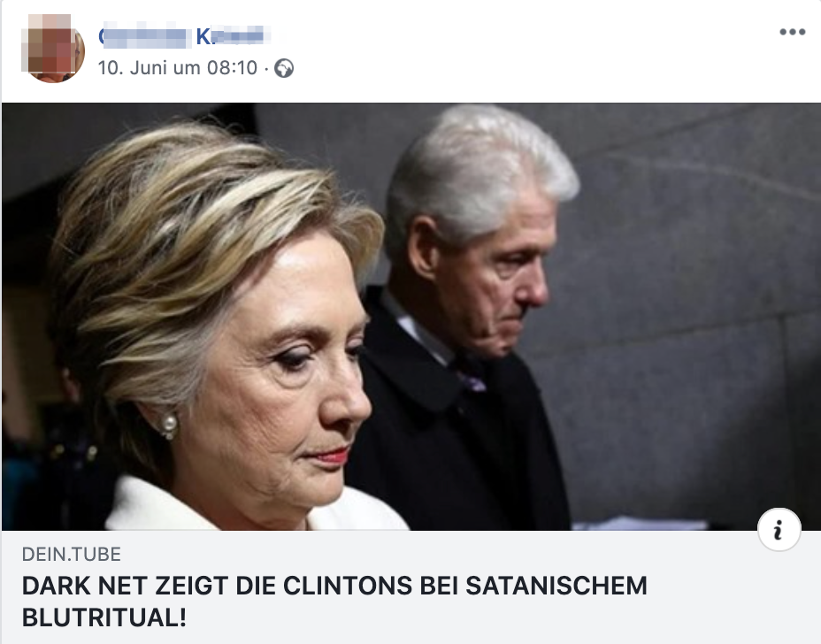The image size is (821, 644).
Task: Click the round info "i" icon
Action: click(779, 530)
